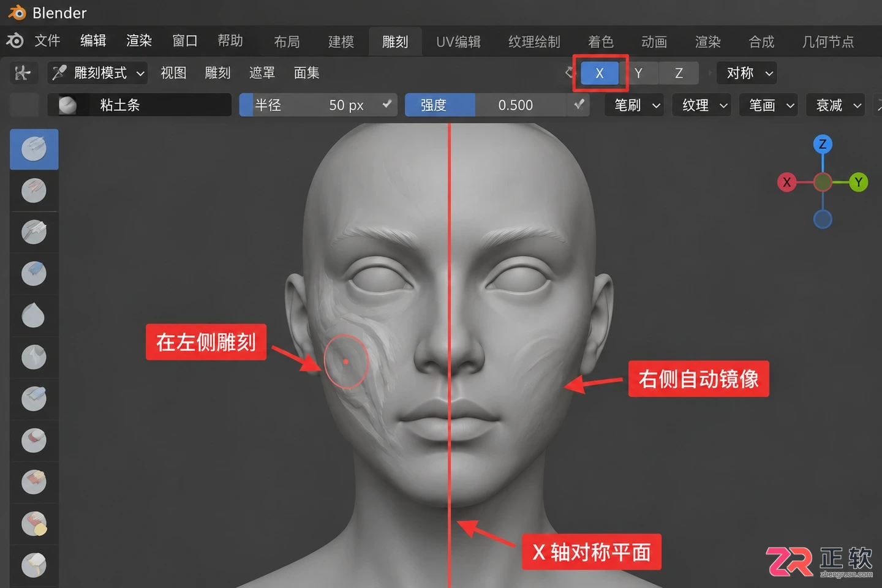
Task: Open the 笔刷 settings dropdown
Action: (635, 105)
